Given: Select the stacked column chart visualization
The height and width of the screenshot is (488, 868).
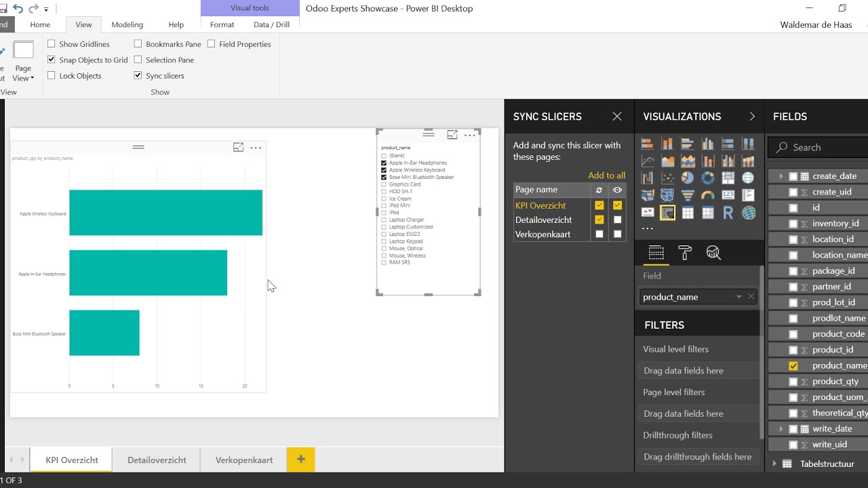Looking at the screenshot, I should point(667,143).
